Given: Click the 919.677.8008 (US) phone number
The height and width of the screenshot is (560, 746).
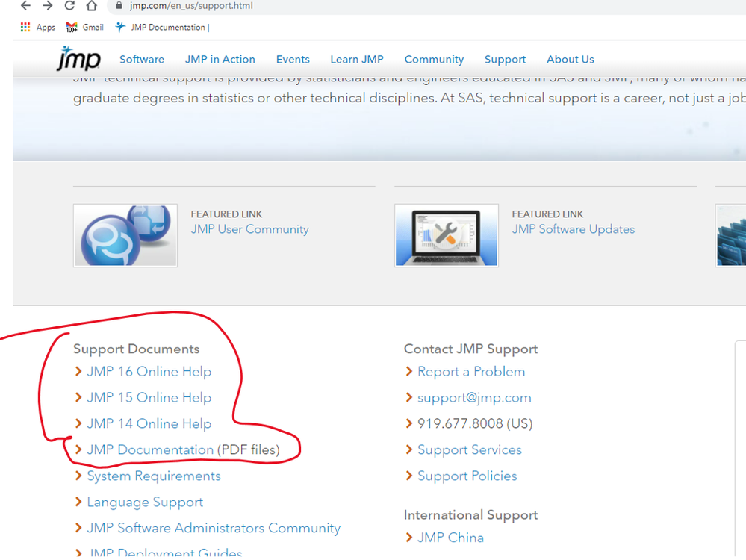Looking at the screenshot, I should 475,423.
